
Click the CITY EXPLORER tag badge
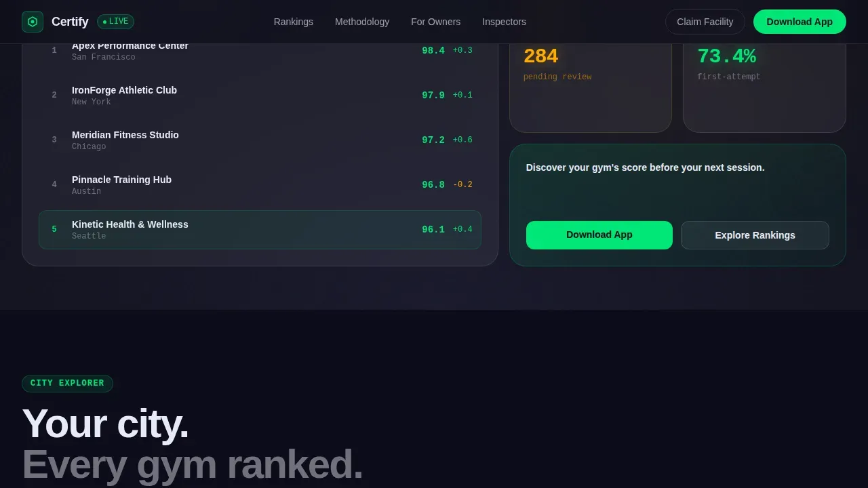(x=67, y=384)
